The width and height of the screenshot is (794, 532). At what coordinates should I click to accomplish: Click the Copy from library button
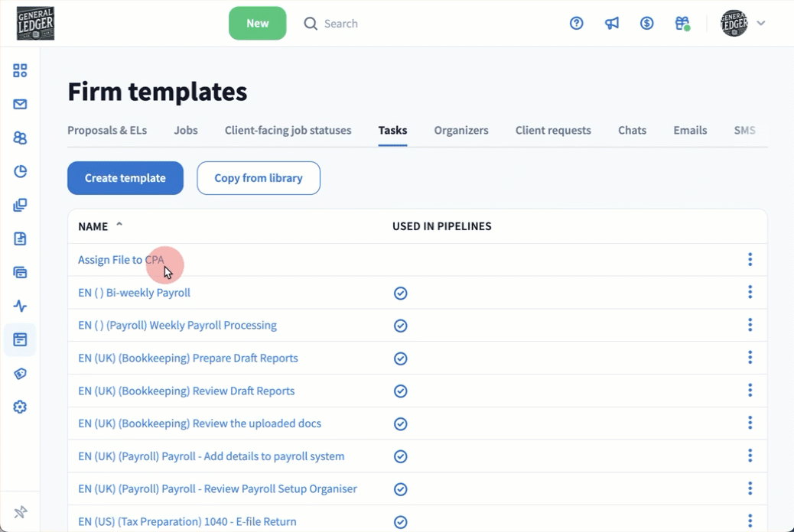tap(259, 178)
